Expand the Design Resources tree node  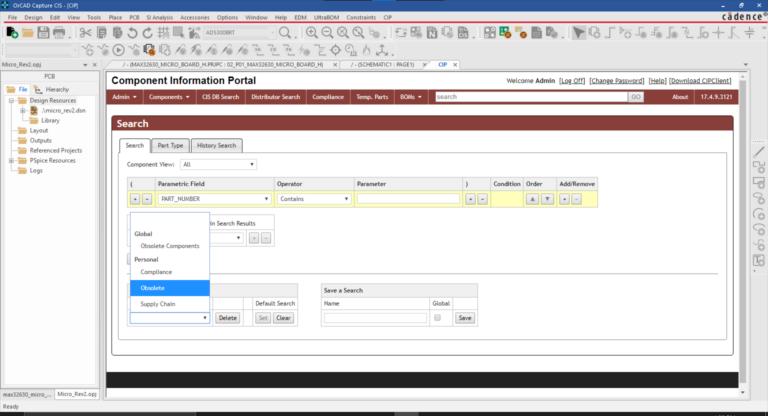(11, 100)
